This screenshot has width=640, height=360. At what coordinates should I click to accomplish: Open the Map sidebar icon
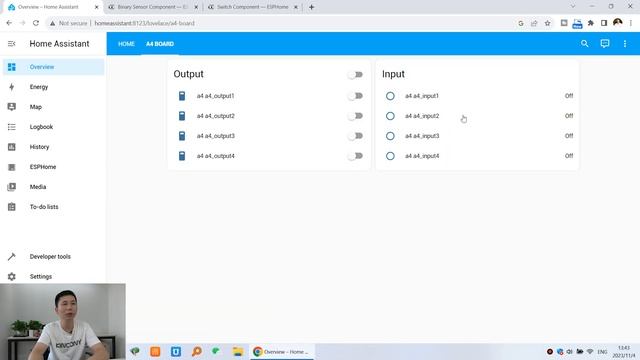point(11,107)
